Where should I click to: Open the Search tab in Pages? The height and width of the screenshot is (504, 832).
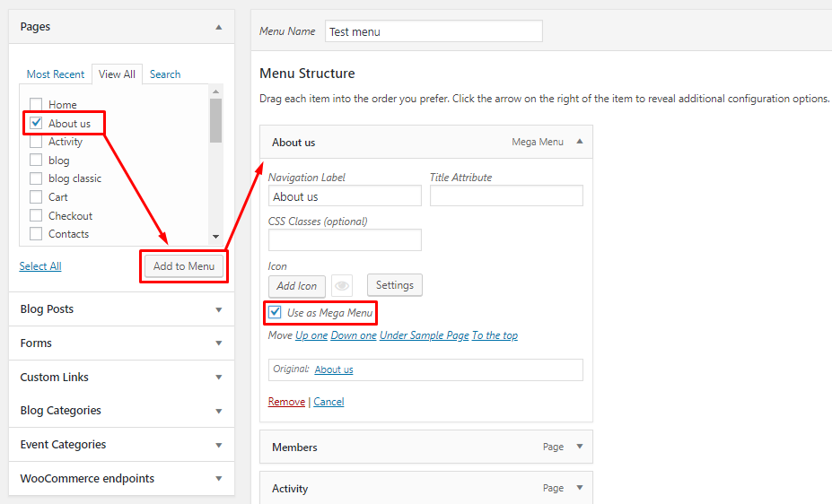point(165,74)
